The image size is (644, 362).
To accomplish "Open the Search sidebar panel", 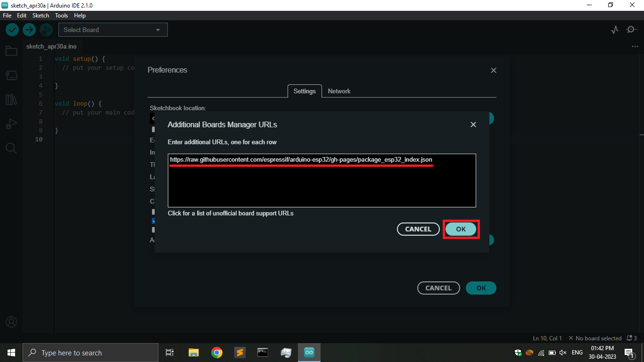I will [x=11, y=148].
